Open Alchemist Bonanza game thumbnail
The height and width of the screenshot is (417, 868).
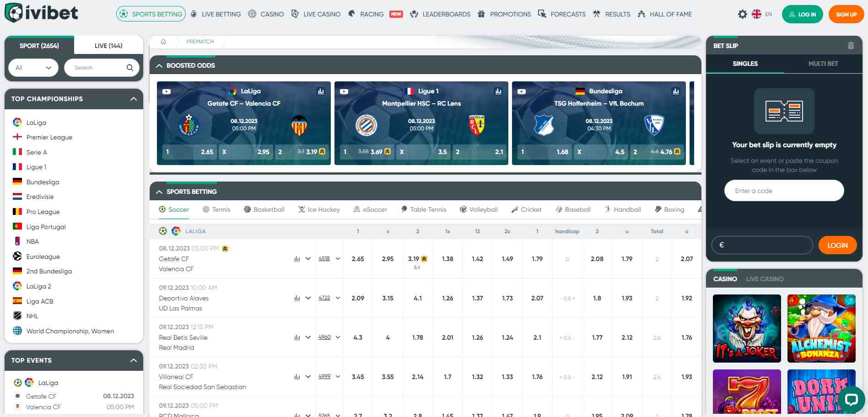click(821, 328)
